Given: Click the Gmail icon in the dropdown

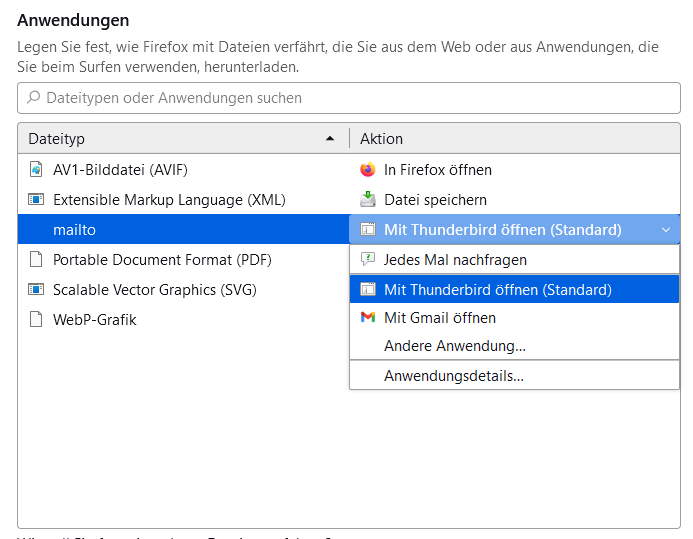Looking at the screenshot, I should point(367,318).
